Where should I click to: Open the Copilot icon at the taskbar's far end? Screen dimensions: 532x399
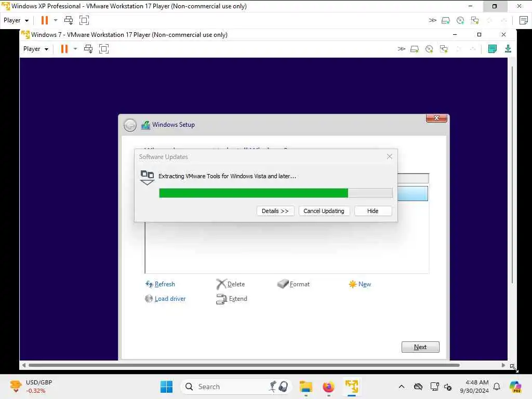pos(515,387)
